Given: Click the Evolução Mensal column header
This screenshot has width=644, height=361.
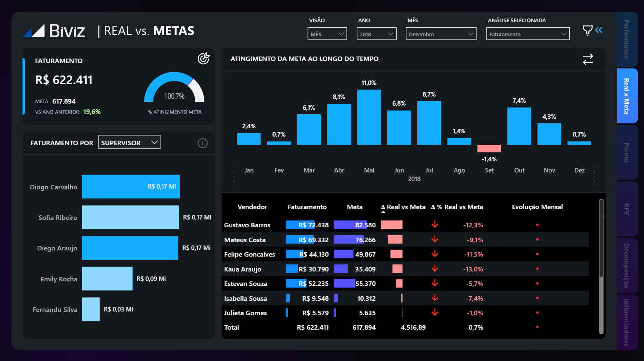Looking at the screenshot, I should 537,207.
